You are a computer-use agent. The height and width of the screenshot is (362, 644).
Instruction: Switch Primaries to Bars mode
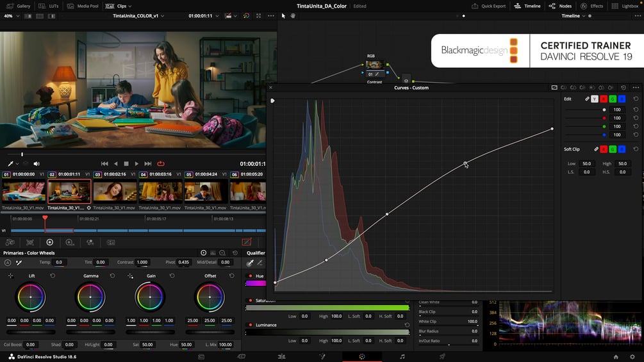click(213, 253)
